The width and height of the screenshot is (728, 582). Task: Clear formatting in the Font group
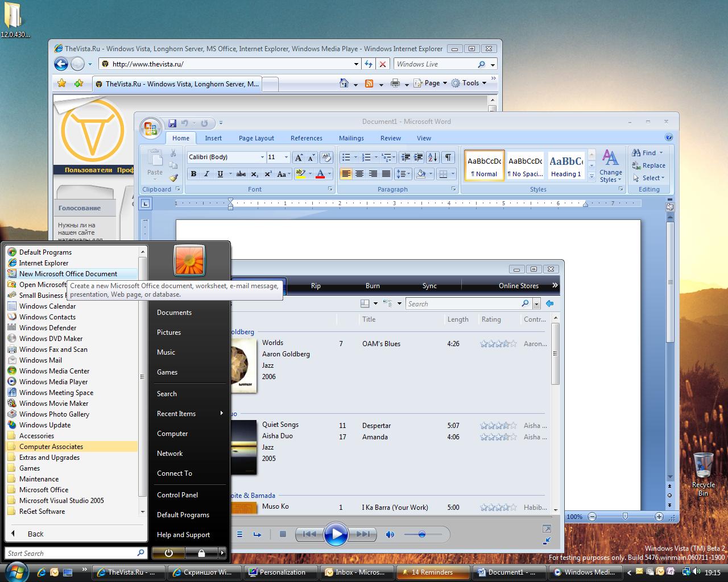(326, 157)
